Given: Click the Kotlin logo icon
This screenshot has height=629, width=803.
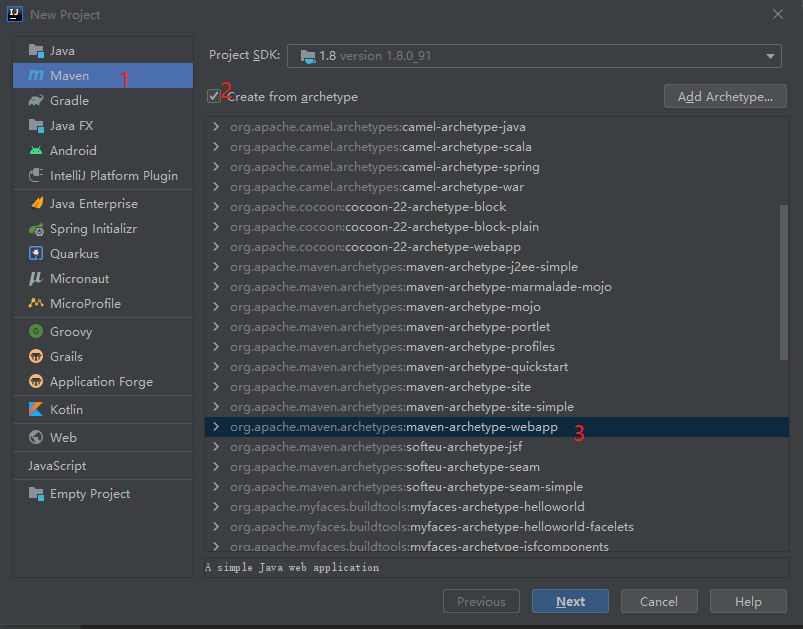Looking at the screenshot, I should pos(36,409).
